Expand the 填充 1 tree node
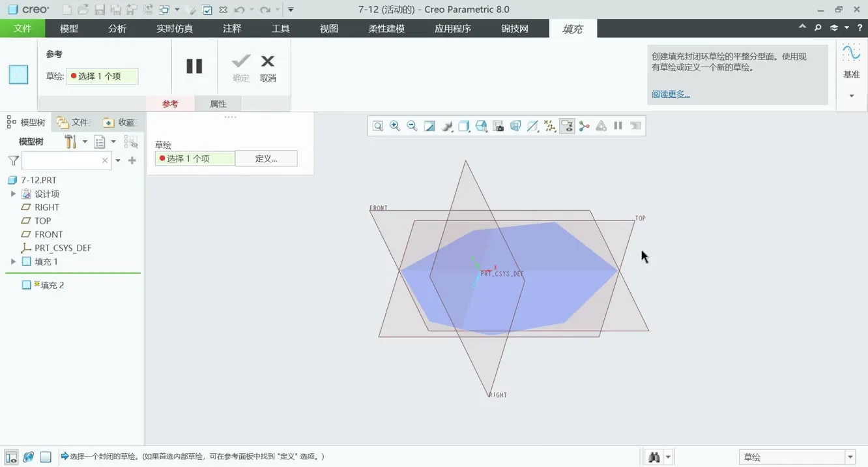 pos(13,262)
